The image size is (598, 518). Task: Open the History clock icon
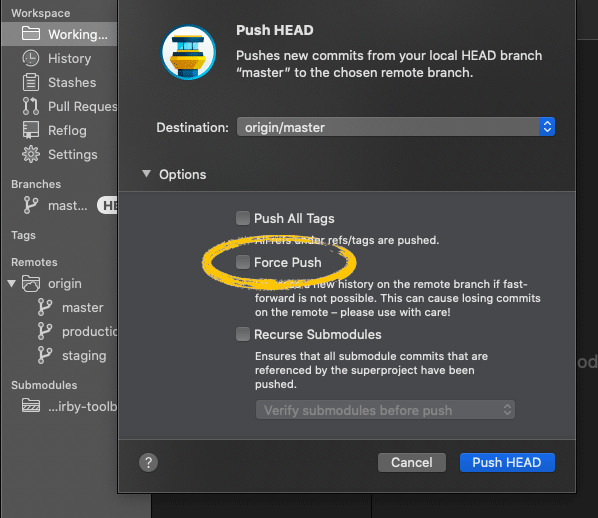pyautogui.click(x=31, y=58)
